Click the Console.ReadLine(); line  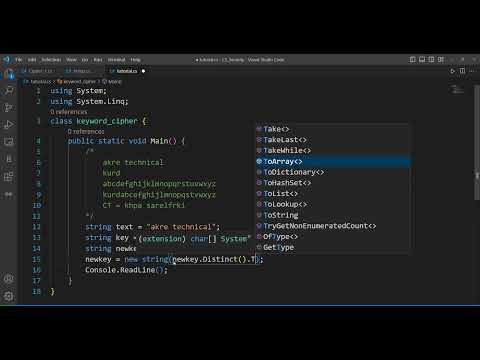click(126, 270)
